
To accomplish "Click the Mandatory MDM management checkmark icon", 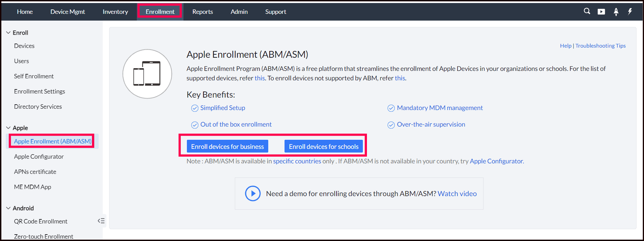I will 391,108.
